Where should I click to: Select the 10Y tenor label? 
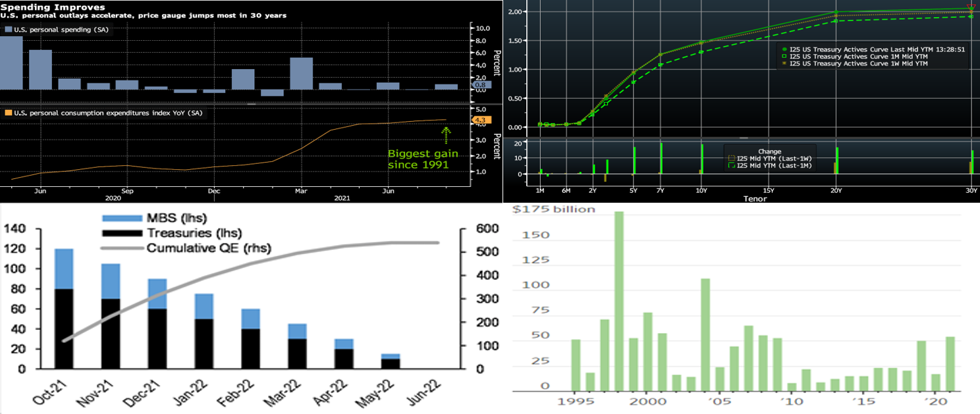tap(701, 191)
